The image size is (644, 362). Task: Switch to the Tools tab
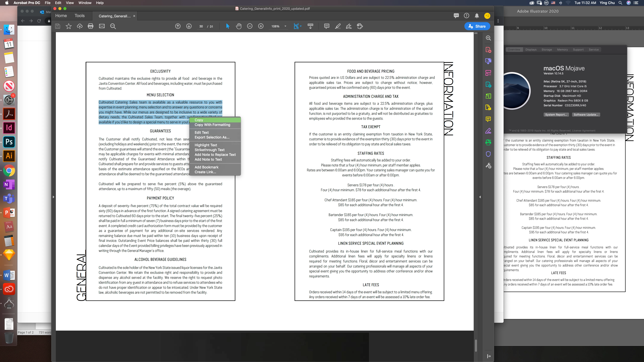[x=79, y=16]
